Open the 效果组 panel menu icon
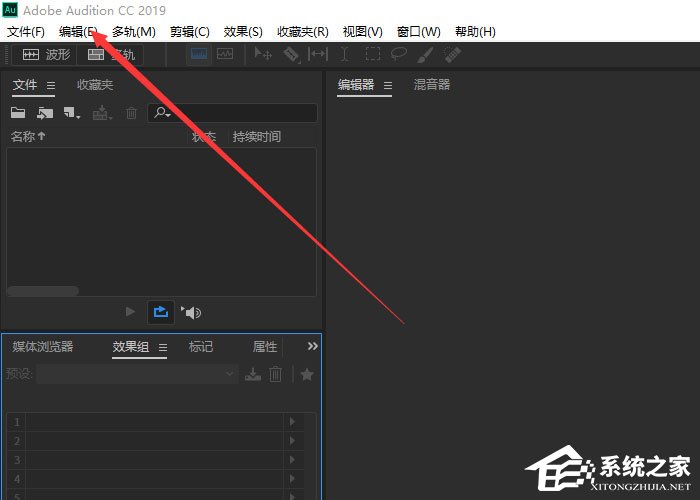The width and height of the screenshot is (700, 500). [x=163, y=347]
